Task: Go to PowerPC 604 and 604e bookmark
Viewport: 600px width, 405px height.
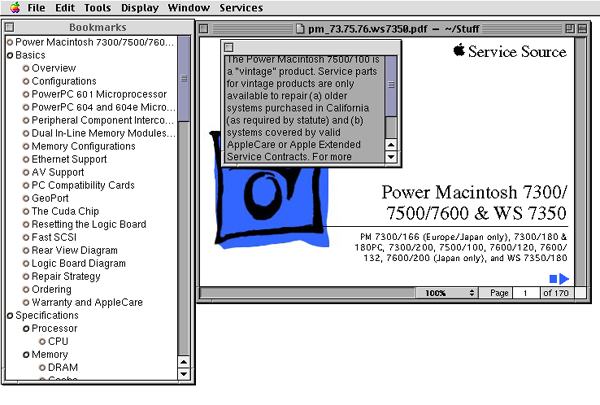Action: click(x=103, y=107)
